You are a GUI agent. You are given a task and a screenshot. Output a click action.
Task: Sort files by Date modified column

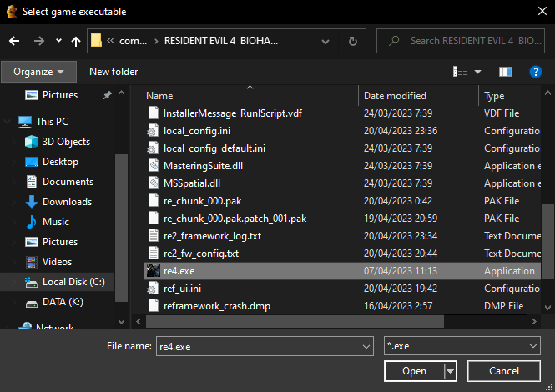point(395,96)
